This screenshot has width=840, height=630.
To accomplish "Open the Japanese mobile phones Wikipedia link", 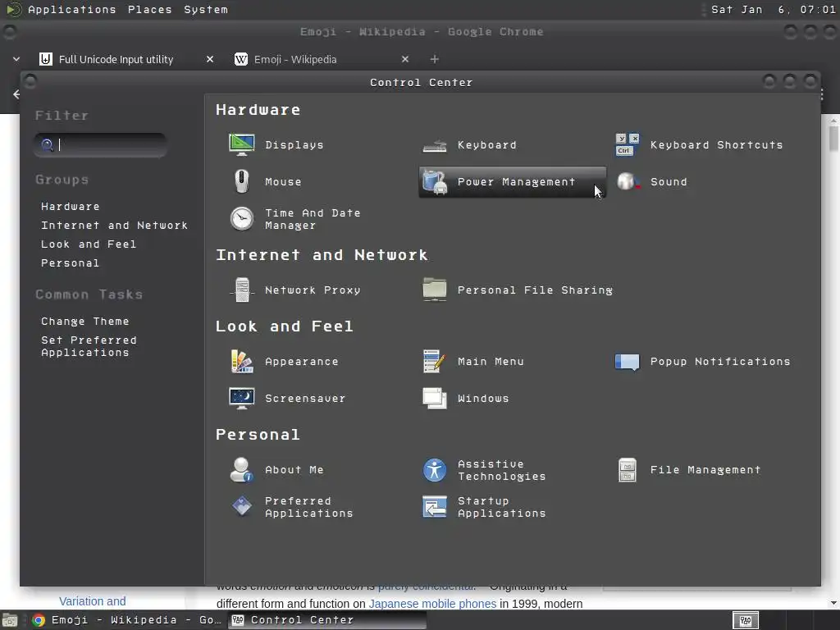I will coord(432,604).
